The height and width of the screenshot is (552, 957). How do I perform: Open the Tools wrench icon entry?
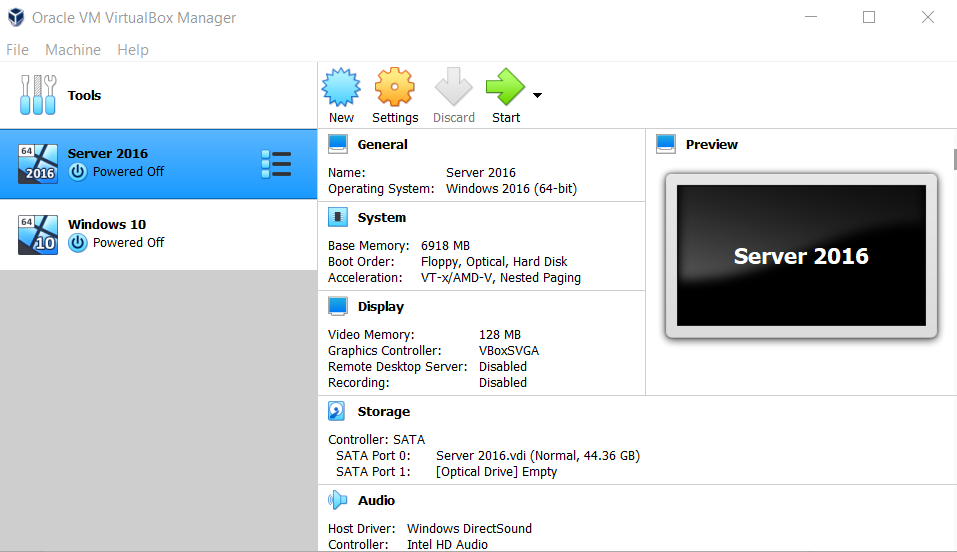point(38,95)
